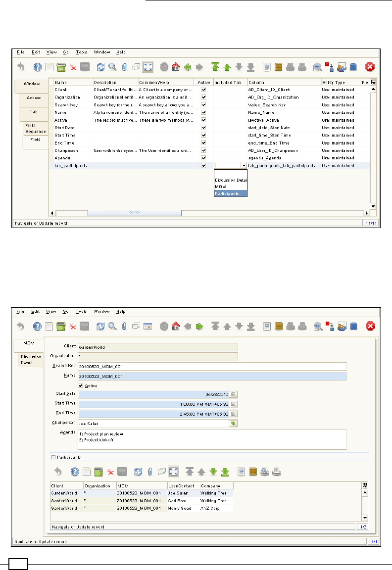Click the Find magnifier icon in the upper window toolbar
The height and width of the screenshot is (570, 392).
[x=112, y=67]
